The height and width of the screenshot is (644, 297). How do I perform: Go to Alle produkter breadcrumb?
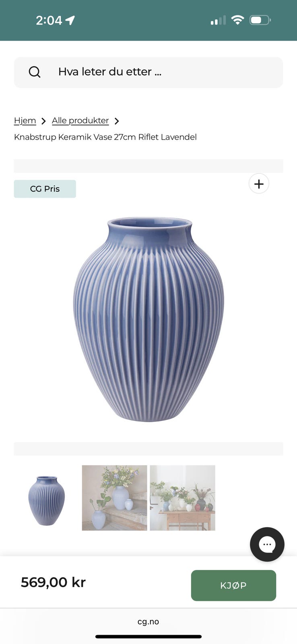80,120
